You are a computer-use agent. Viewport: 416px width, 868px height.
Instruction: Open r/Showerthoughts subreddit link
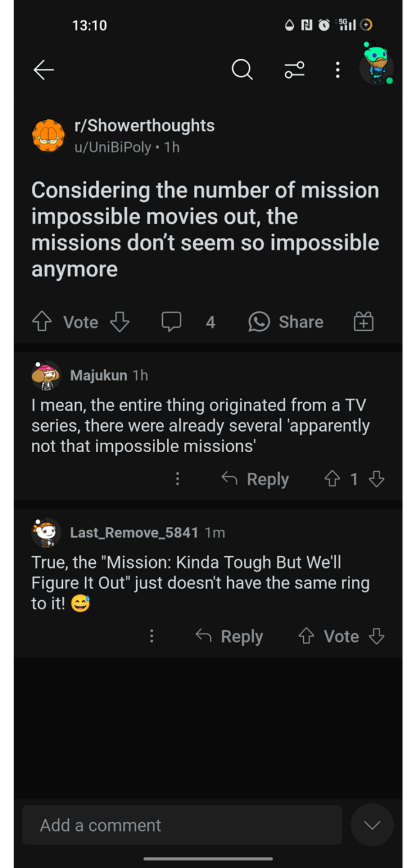pos(145,126)
